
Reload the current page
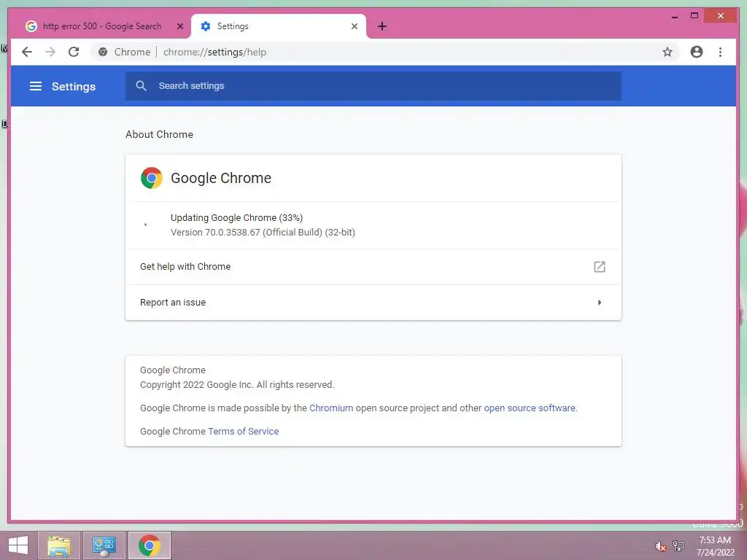click(74, 52)
